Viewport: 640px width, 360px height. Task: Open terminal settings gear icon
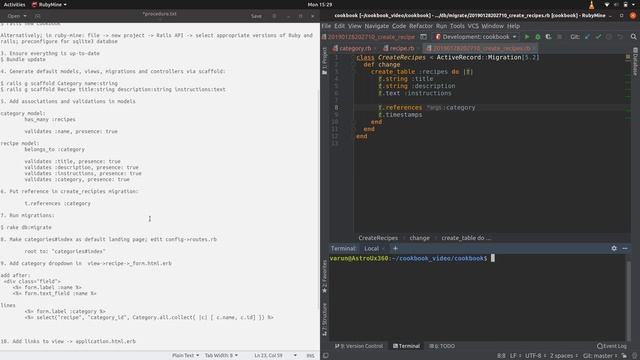[x=614, y=248]
